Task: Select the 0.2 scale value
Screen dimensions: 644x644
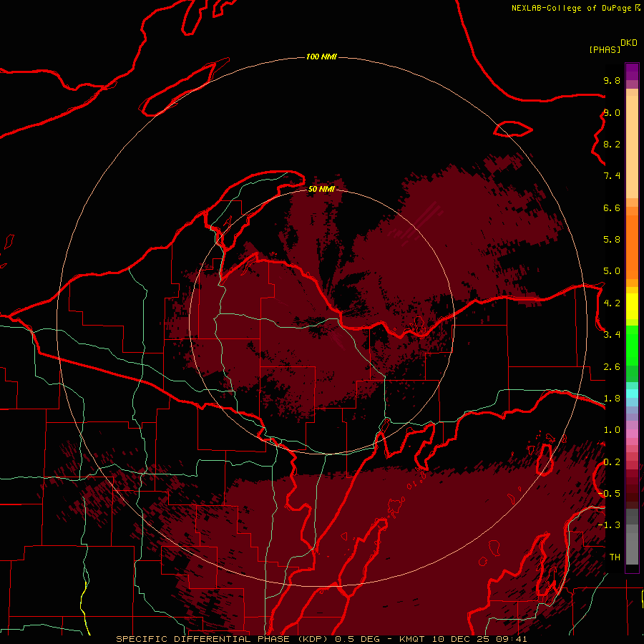Action: 612,462
